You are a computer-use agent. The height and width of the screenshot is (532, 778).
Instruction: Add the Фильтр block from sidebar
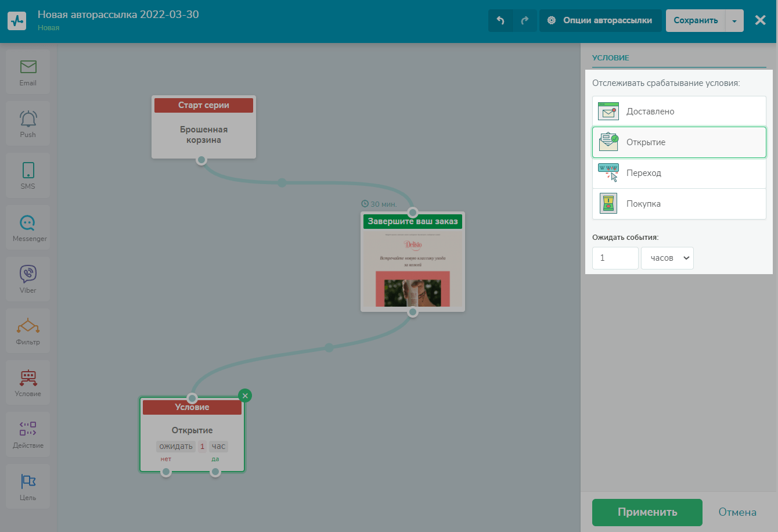click(28, 330)
